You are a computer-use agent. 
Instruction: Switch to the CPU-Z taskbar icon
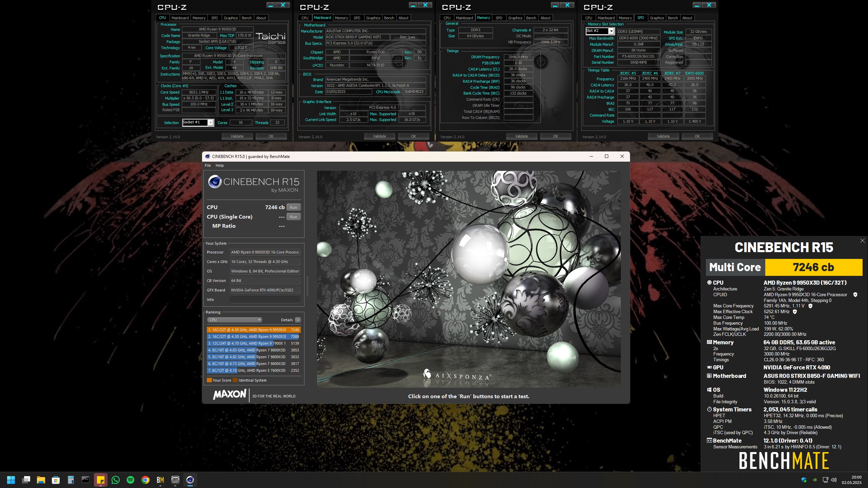[175, 480]
